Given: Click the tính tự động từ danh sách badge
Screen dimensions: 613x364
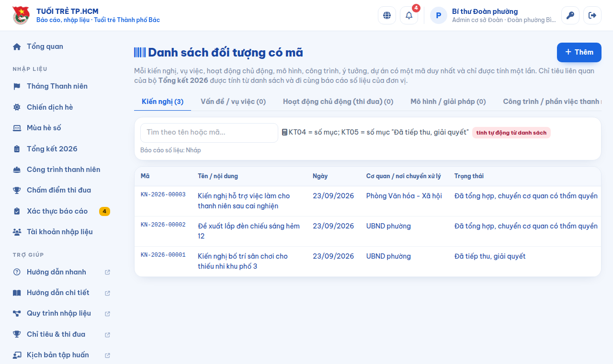Looking at the screenshot, I should [511, 133].
